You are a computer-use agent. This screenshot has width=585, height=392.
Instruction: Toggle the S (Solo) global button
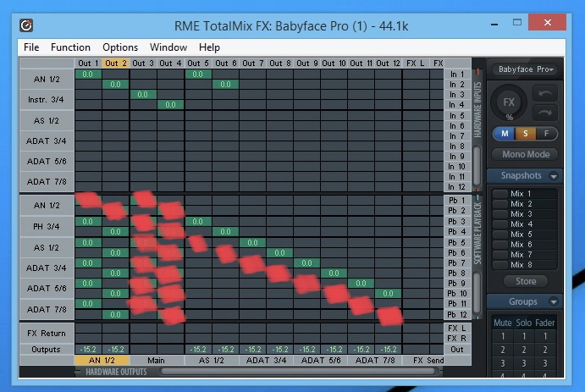pyautogui.click(x=525, y=134)
